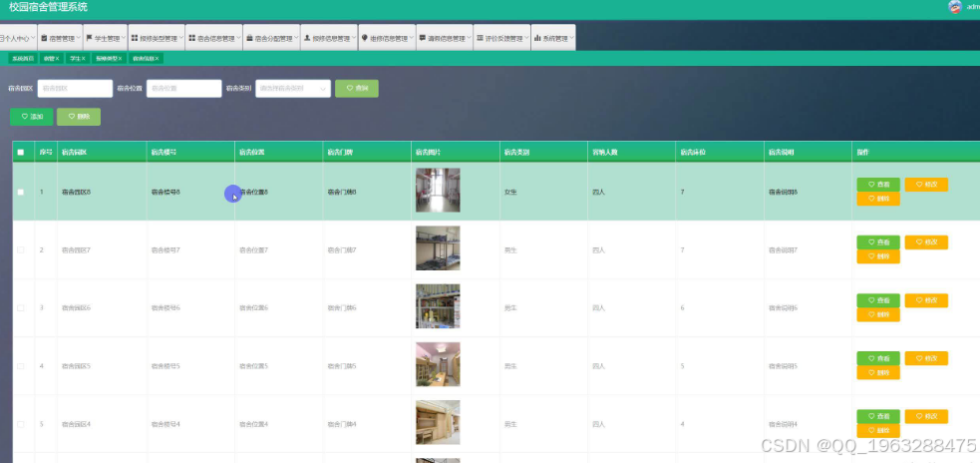This screenshot has width=980, height=463.
Task: Click the briefcase icon of 宿舍分配管理
Action: click(248, 38)
